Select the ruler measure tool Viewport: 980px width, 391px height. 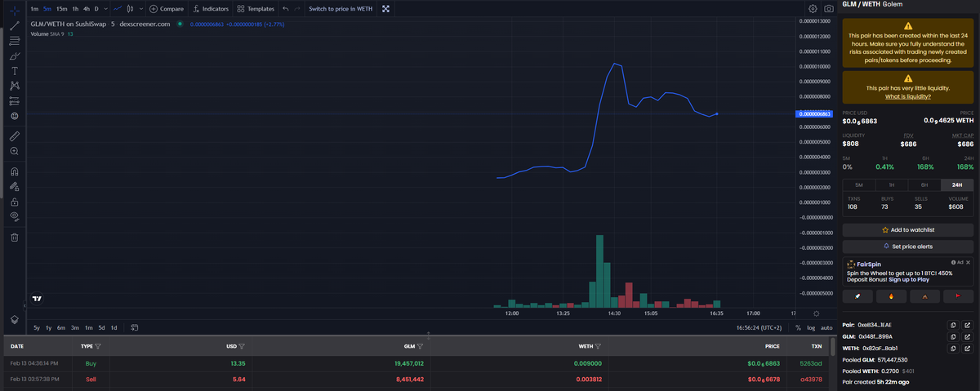pyautogui.click(x=15, y=136)
